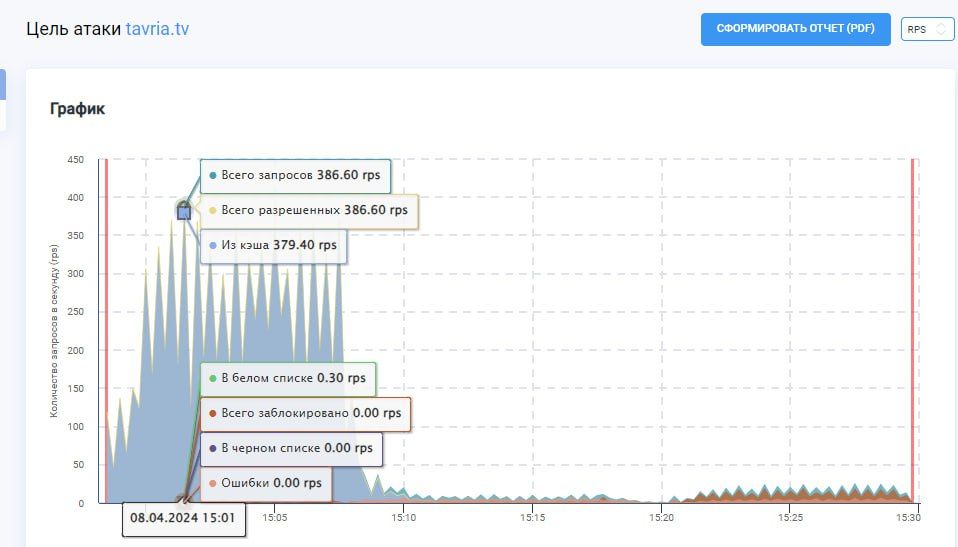Click the 450 value on the vertical axis
This screenshot has width=958, height=547.
point(75,159)
